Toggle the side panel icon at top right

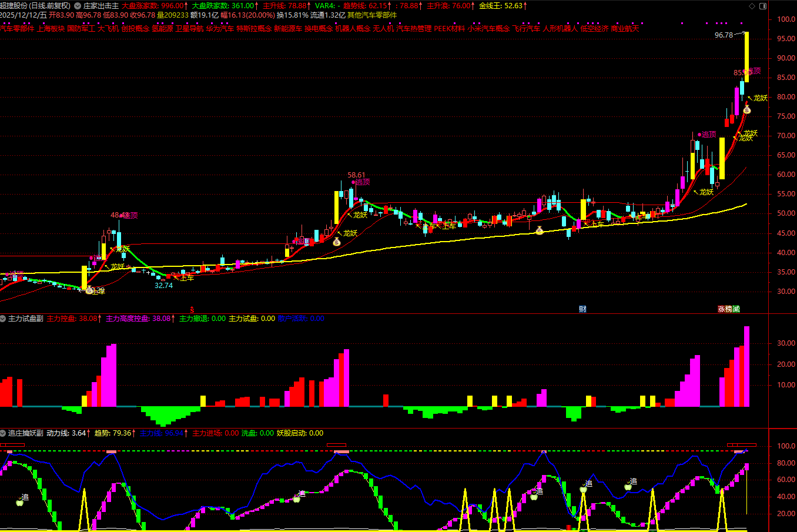(x=763, y=6)
